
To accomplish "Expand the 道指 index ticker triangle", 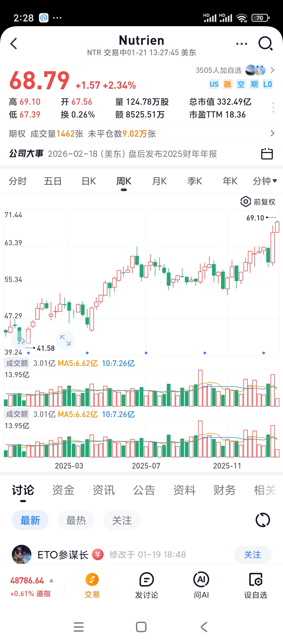I will (51, 581).
